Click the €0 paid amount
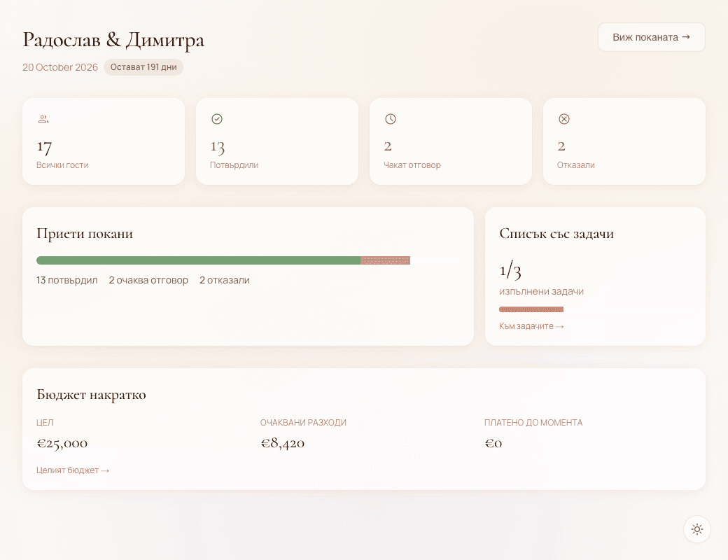 click(x=493, y=443)
